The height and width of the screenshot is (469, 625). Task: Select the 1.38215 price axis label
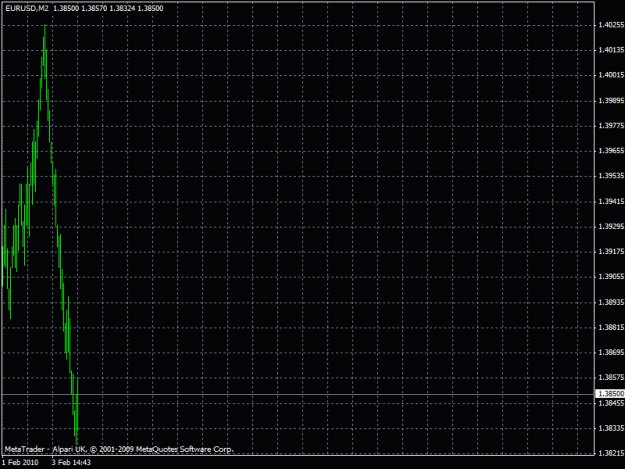click(611, 453)
